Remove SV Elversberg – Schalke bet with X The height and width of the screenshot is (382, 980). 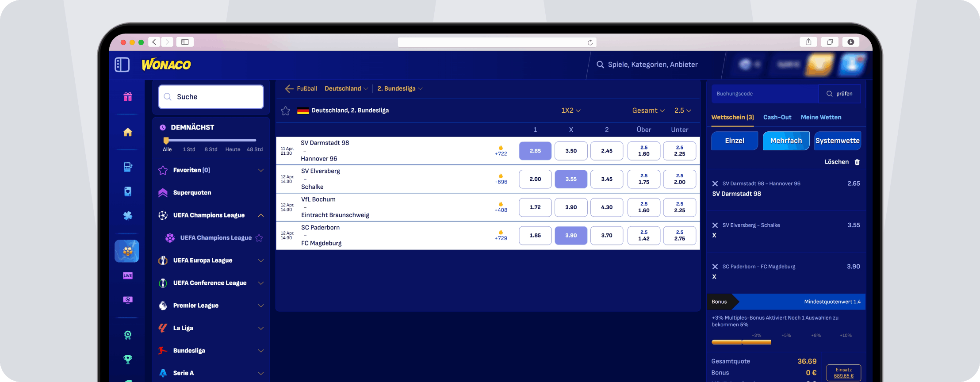pos(715,225)
